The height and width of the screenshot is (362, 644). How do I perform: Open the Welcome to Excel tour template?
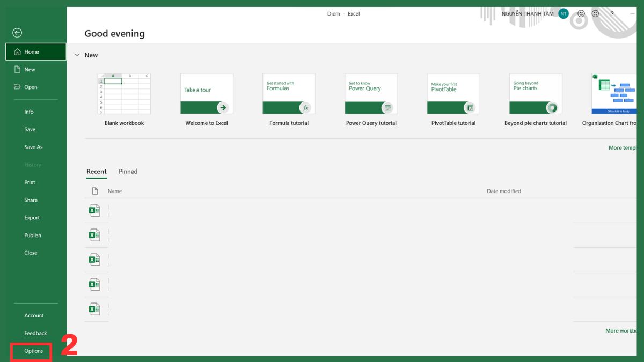pos(206,94)
